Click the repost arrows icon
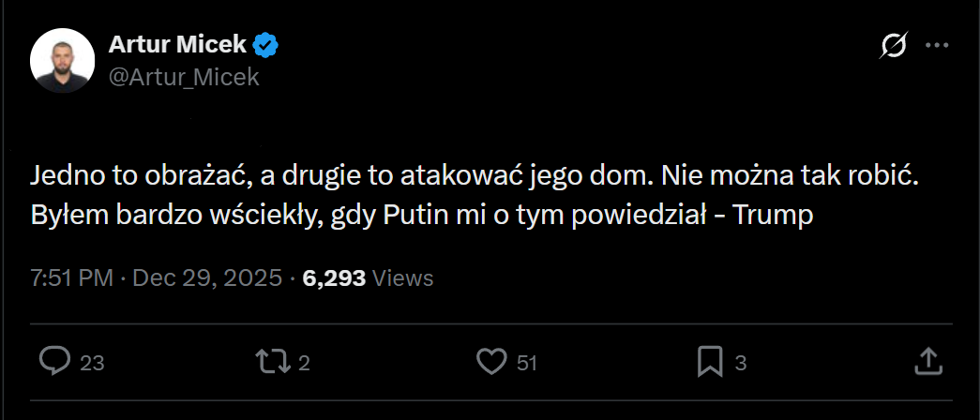Viewport: 980px width, 420px height. coord(273,361)
